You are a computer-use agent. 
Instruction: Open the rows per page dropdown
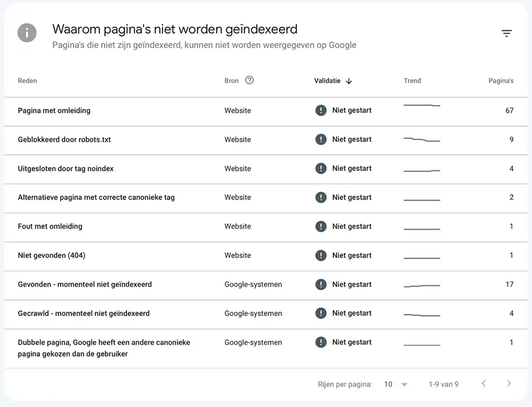click(396, 384)
